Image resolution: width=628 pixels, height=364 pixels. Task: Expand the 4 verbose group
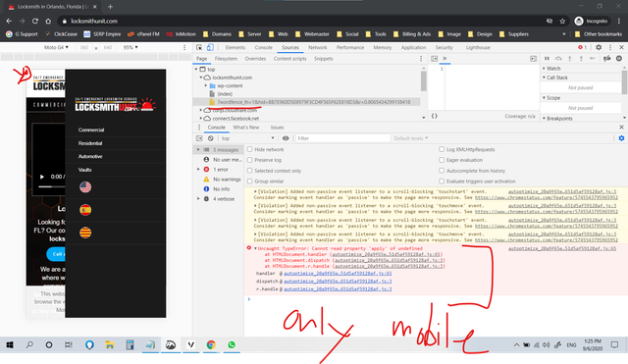pos(198,198)
